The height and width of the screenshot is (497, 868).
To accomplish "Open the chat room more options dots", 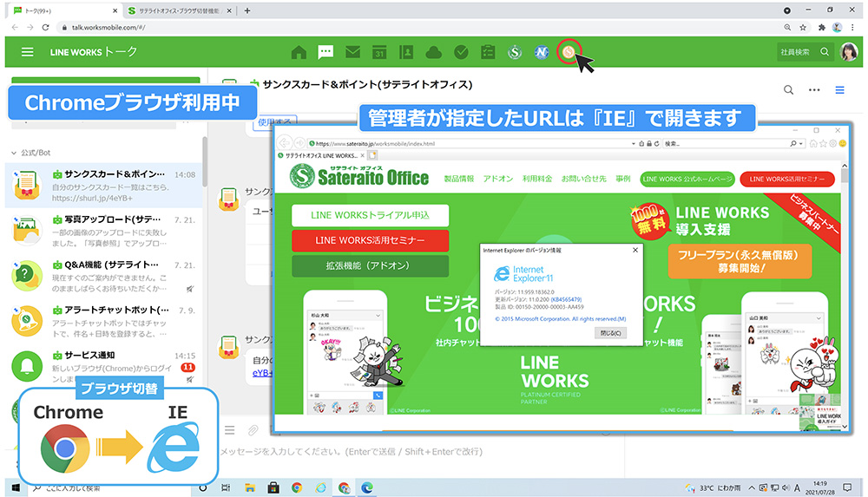I will [x=814, y=89].
